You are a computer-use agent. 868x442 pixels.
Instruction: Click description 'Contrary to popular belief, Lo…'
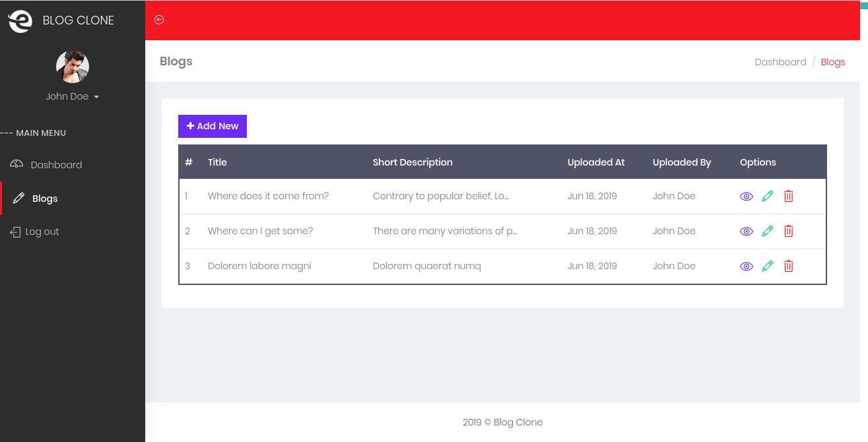(441, 196)
